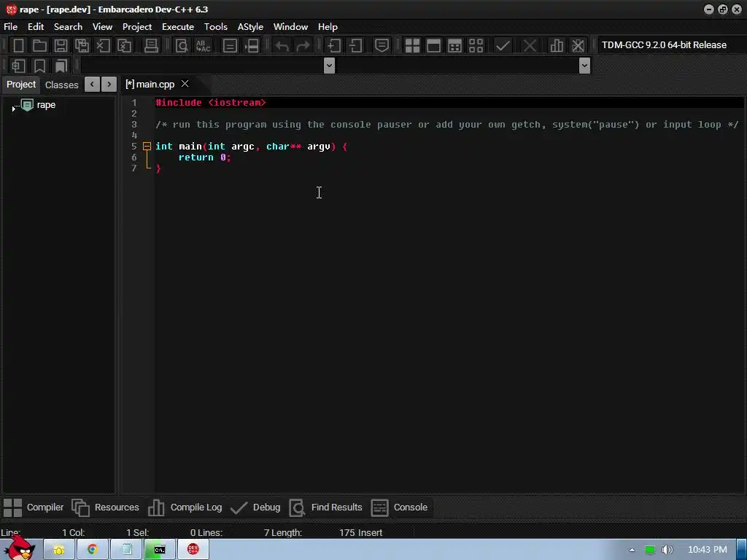
Task: Click the Redo arrow icon
Action: tap(303, 46)
